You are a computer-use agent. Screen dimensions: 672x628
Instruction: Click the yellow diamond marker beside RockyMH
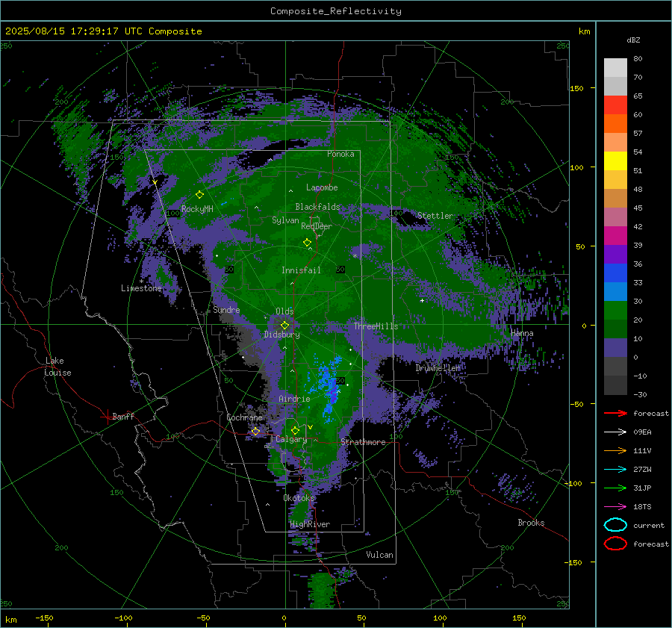(x=199, y=195)
